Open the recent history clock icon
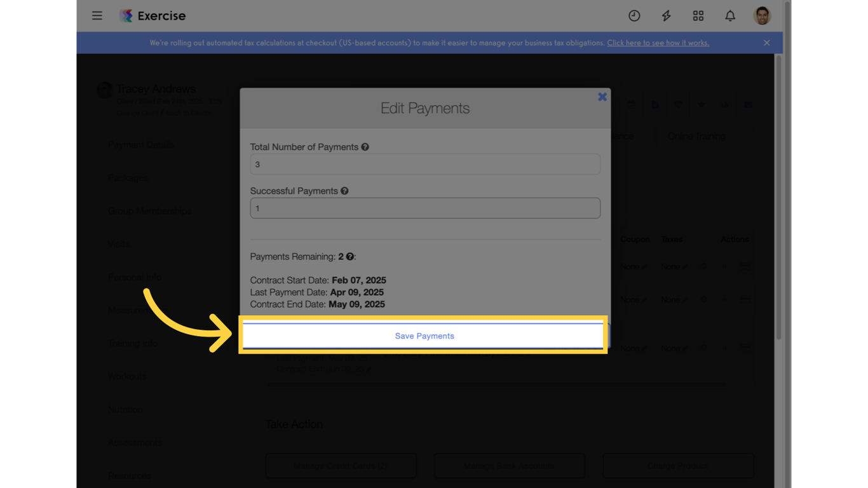Screen dimensions: 868x488 [x=634, y=16]
